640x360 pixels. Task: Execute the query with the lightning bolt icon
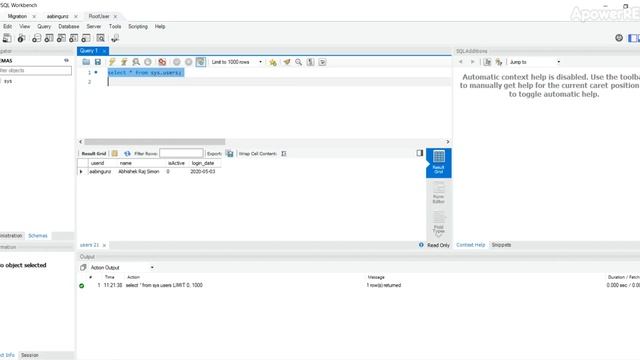[112, 62]
